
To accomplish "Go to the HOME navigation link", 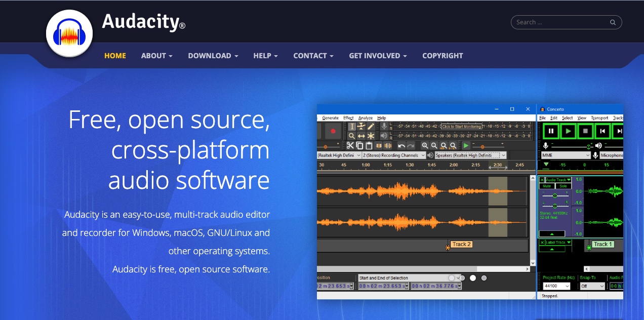I will [x=115, y=56].
